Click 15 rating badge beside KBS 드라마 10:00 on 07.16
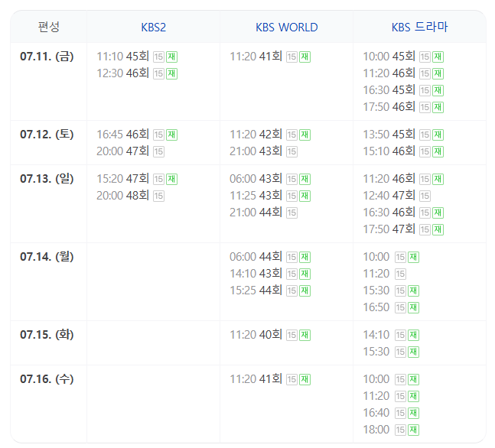The image size is (495, 448). [400, 379]
